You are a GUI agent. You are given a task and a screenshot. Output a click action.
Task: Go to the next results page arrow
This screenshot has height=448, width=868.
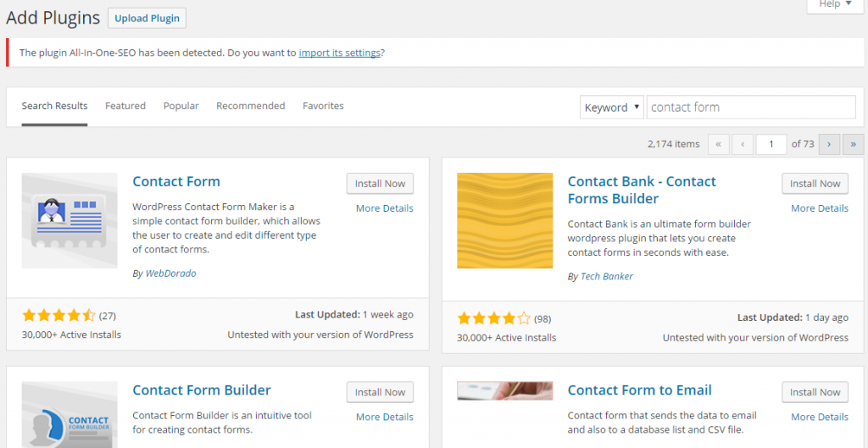pos(830,144)
